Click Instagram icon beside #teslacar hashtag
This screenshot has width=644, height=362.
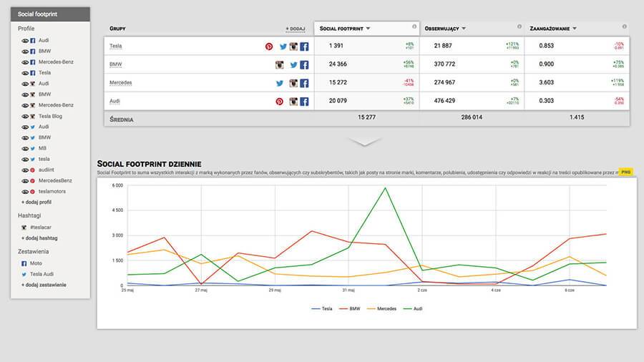24,228
